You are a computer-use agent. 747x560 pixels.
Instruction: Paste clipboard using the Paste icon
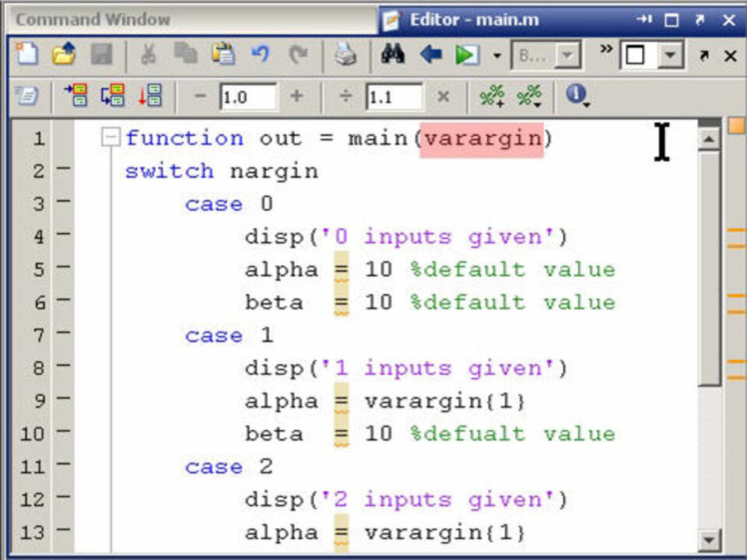[x=224, y=54]
